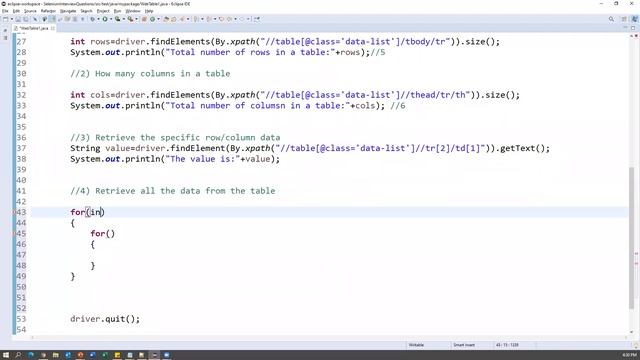This screenshot has height=360, width=640.
Task: Minimize the editor area
Action: tap(625, 28)
